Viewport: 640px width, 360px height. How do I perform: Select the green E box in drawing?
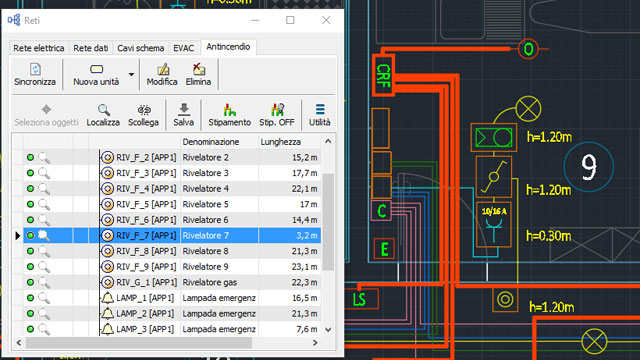384,249
